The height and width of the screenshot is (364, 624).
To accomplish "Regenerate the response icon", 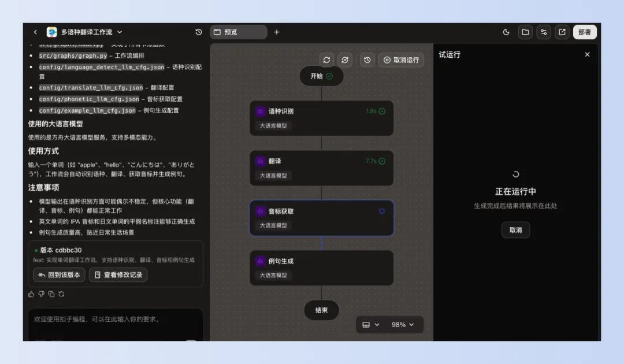I will point(61,294).
